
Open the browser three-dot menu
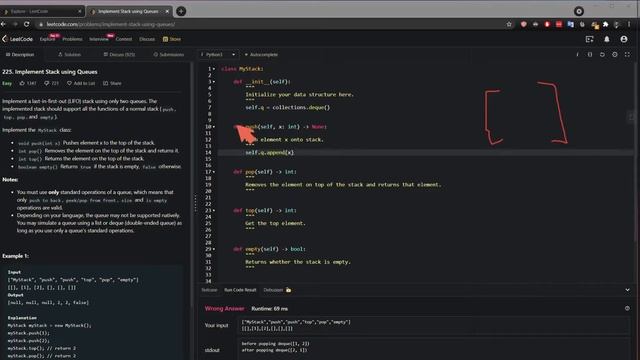click(x=629, y=24)
